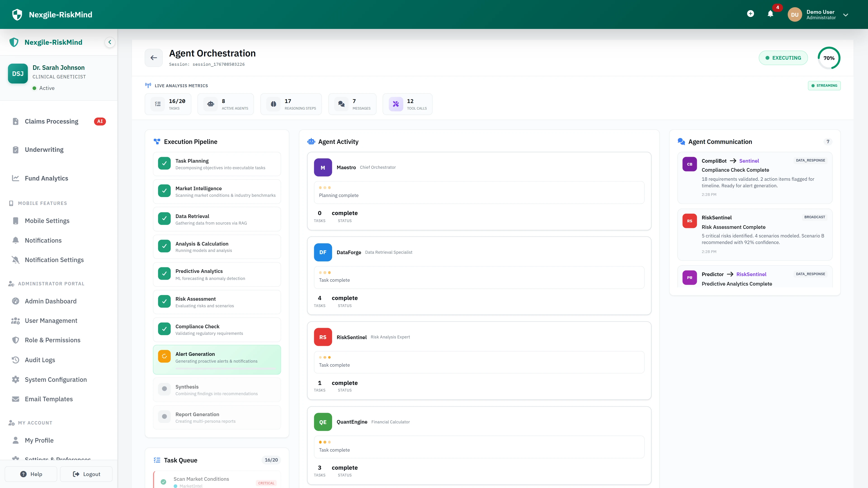Click the Synthesis pending status circle
This screenshot has height=488, width=868.
[164, 389]
